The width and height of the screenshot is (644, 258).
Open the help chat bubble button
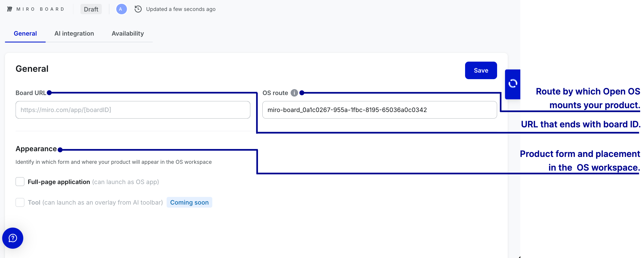[13, 238]
